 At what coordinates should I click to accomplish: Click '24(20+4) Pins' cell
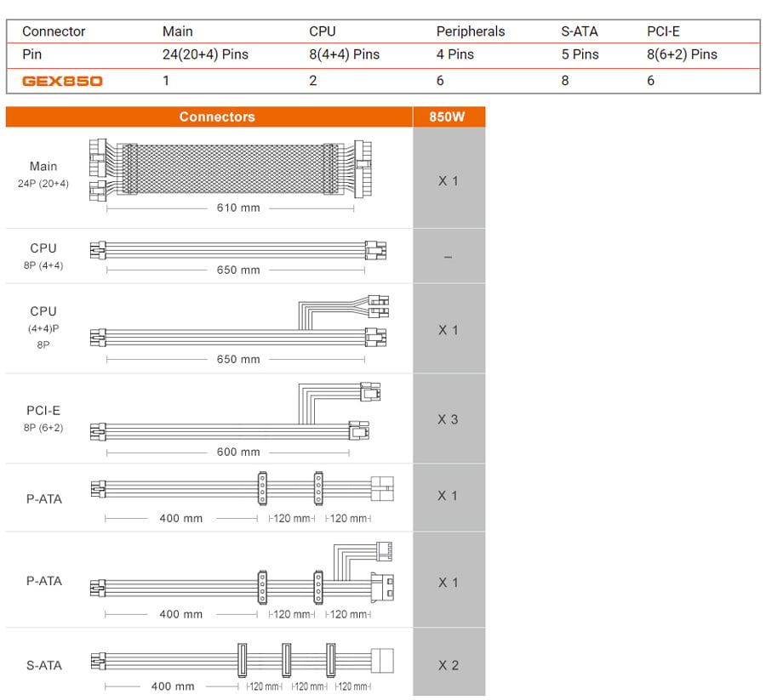(x=205, y=54)
